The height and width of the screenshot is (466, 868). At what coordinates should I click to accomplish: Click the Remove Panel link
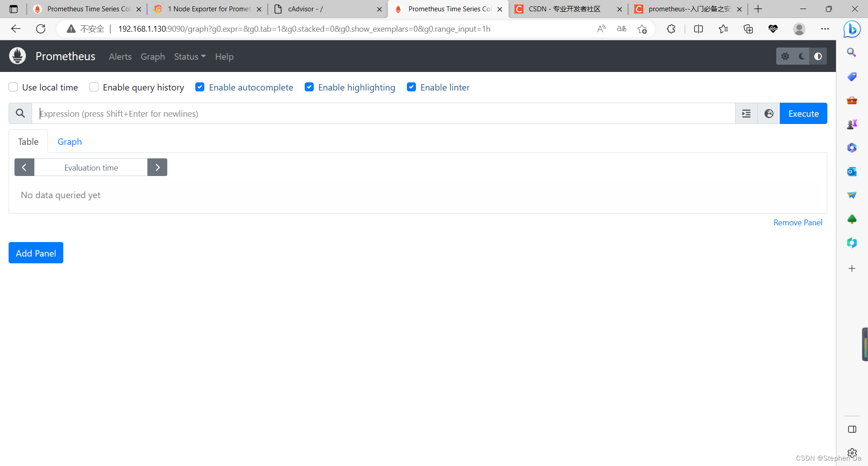pyautogui.click(x=798, y=223)
